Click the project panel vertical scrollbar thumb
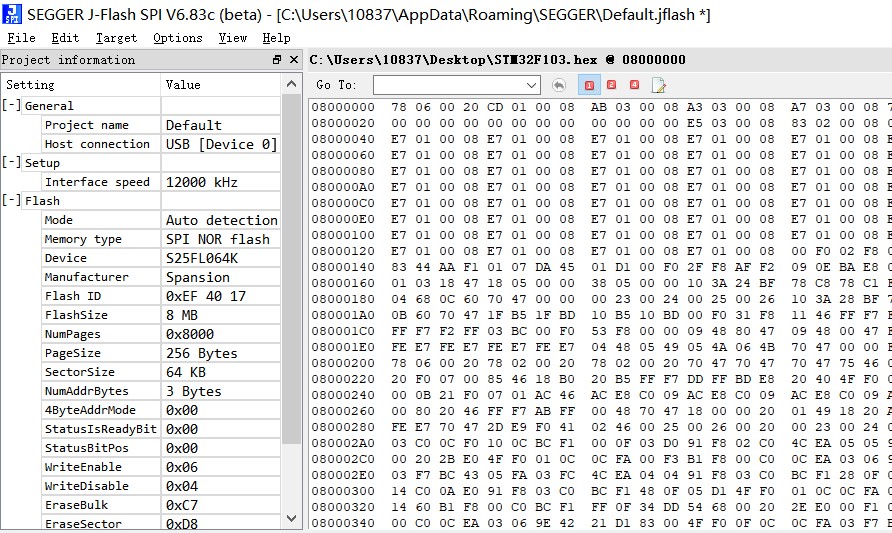The height and width of the screenshot is (533, 892). pyautogui.click(x=291, y=268)
